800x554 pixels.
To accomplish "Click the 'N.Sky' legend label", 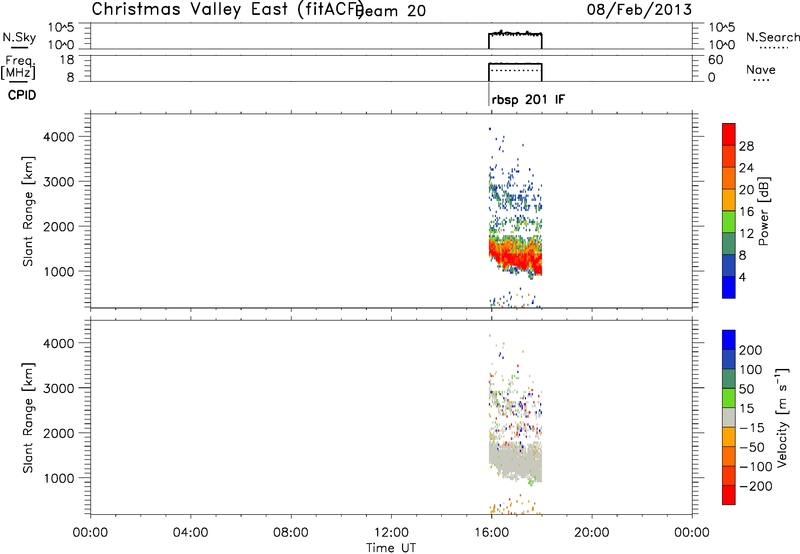I will (19, 37).
